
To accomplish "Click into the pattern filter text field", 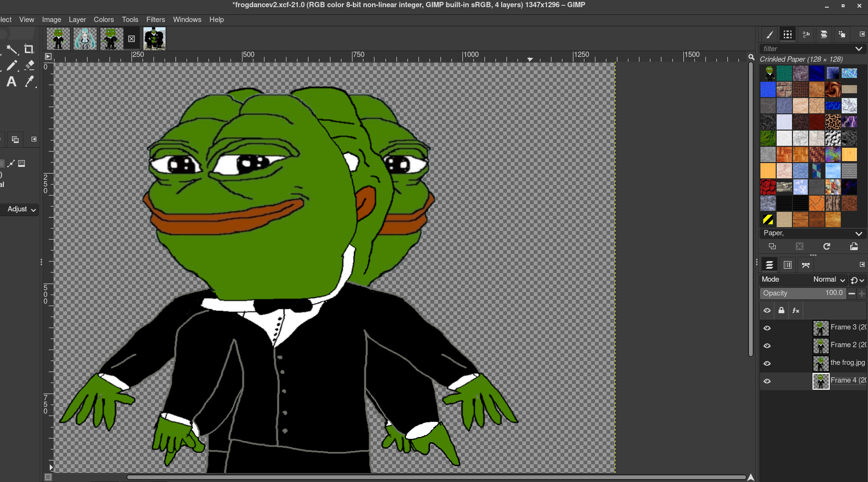I will click(806, 49).
